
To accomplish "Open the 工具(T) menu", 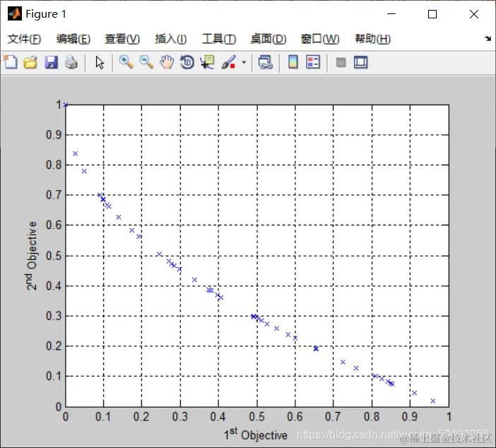I will [x=219, y=39].
